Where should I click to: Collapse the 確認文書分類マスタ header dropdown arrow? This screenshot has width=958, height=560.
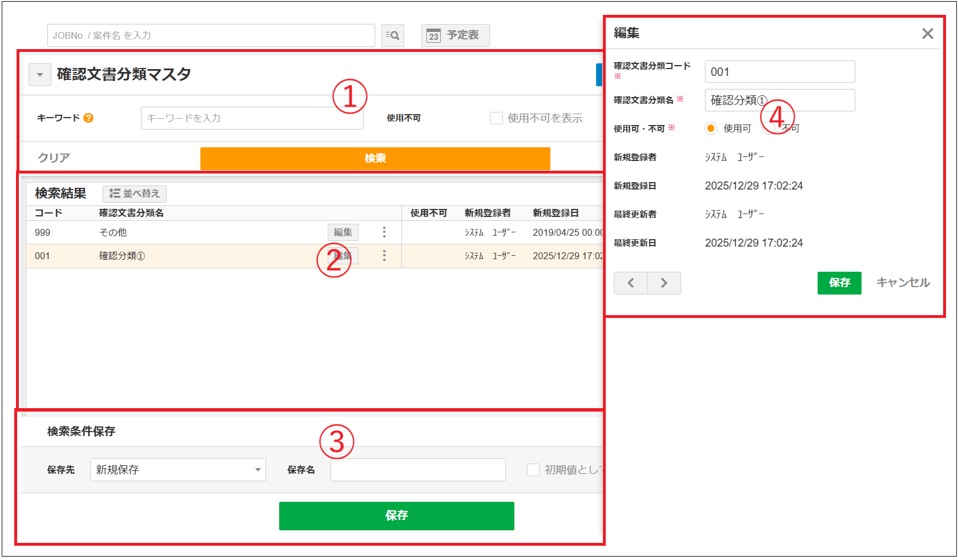[x=40, y=75]
